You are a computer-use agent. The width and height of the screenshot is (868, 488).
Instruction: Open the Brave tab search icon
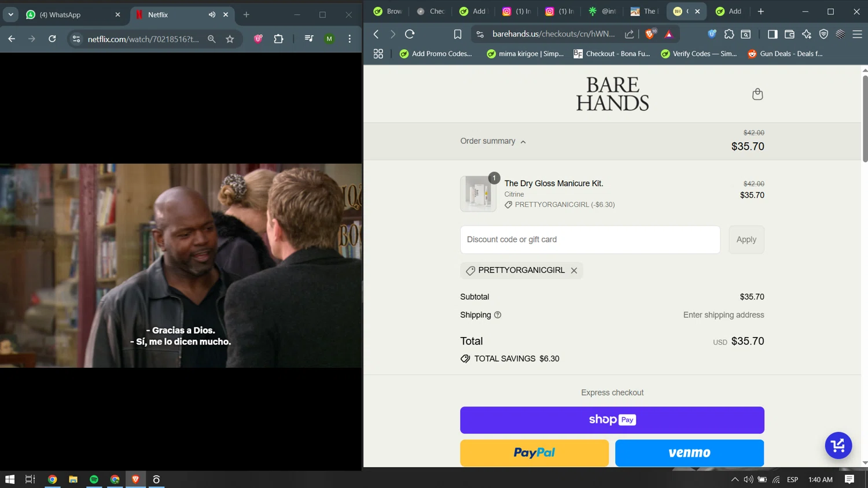point(746,34)
